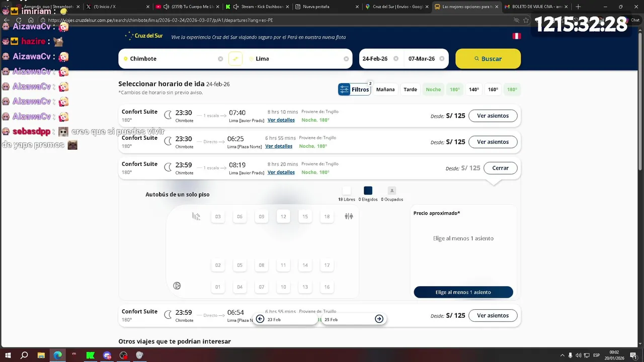The height and width of the screenshot is (362, 644).
Task: Open Windows search in taskbar
Action: click(x=24, y=355)
